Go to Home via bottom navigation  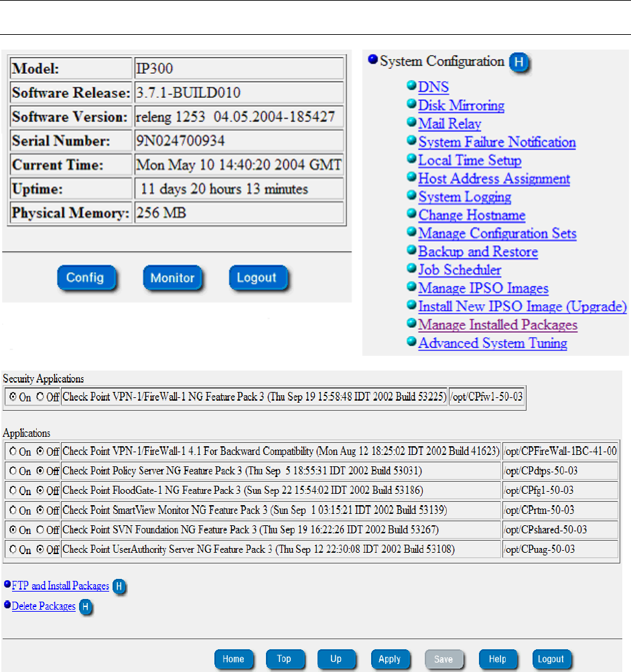234,659
